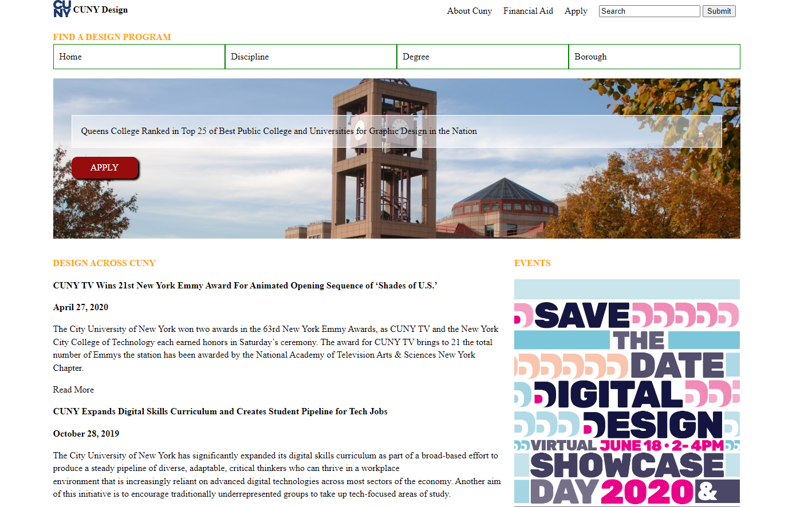Click the CUNY logo icon

tap(62, 9)
